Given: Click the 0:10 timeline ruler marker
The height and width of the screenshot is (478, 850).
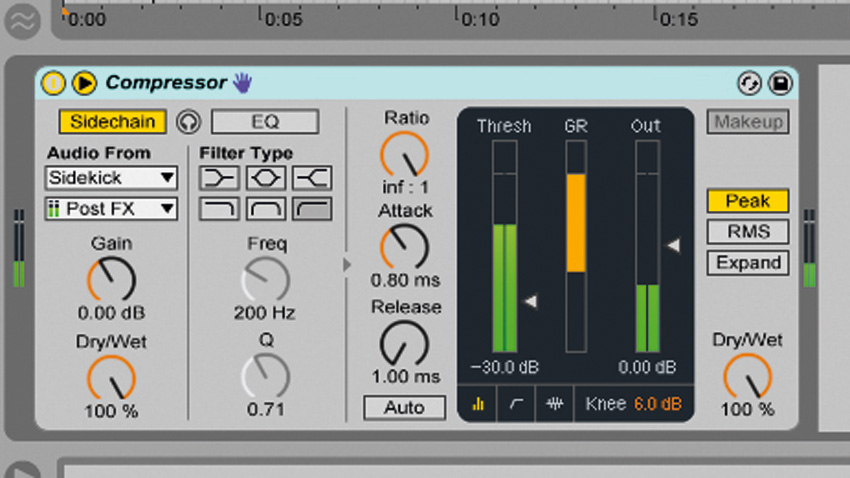Looking at the screenshot, I should point(479,18).
